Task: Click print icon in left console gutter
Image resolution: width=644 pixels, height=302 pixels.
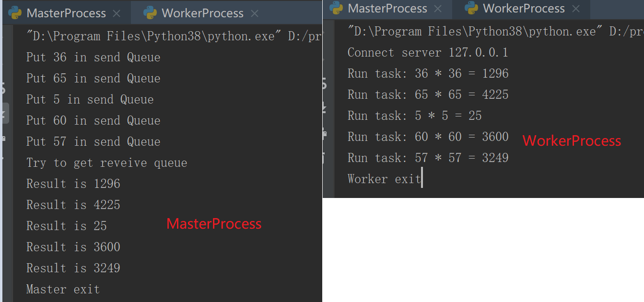Action: [3, 139]
